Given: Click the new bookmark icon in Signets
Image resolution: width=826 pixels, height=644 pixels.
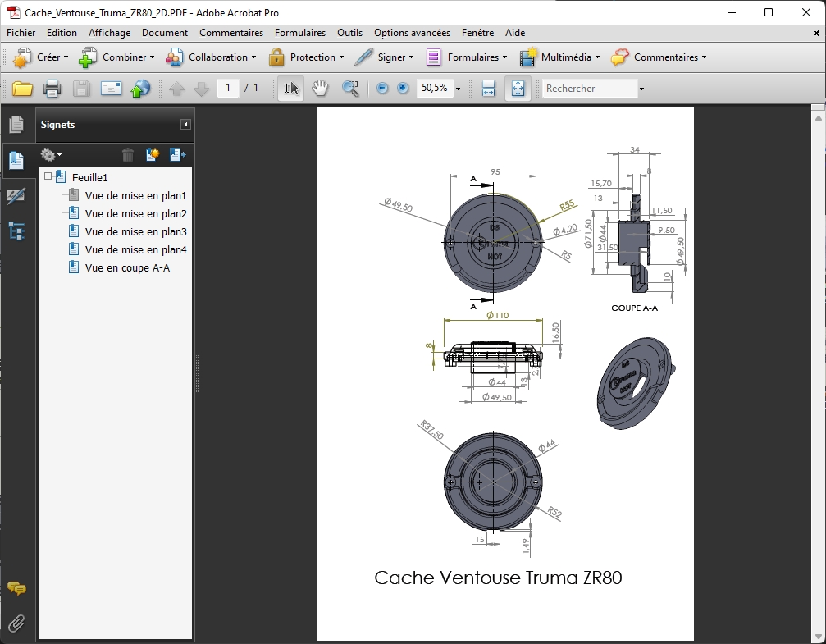Looking at the screenshot, I should 152,154.
